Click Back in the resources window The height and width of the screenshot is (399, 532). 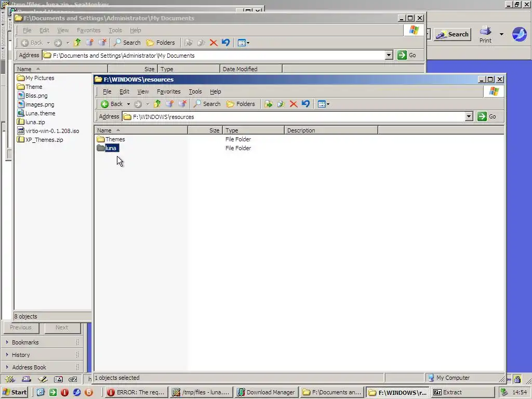pos(112,104)
